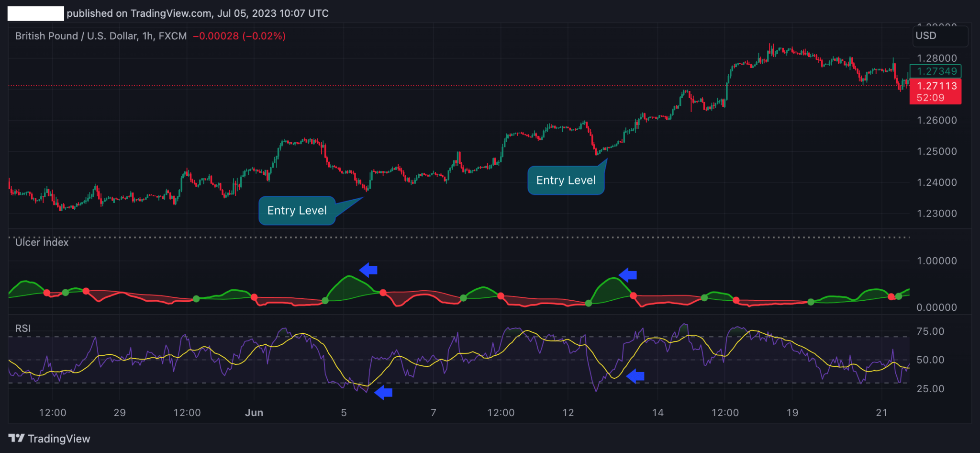Click the blue arrow at the RSI dip near June 12
The height and width of the screenshot is (453, 980).
coord(636,376)
